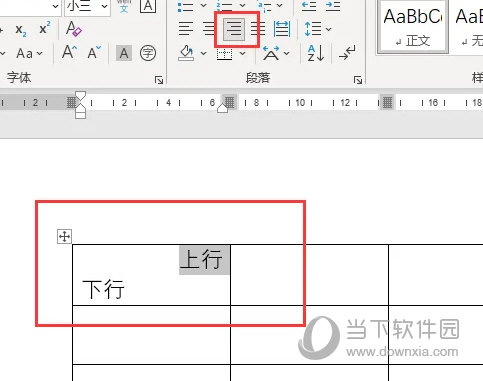Open bullets dropdown arrow
Viewport: 483px width, 381px height.
click(203, 6)
